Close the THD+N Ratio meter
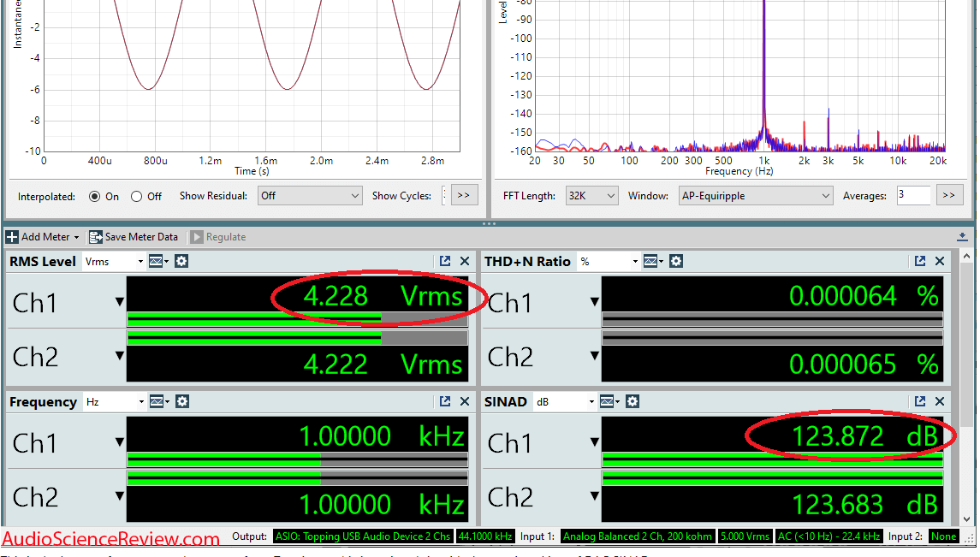This screenshot has height=557, width=980. pos(940,261)
